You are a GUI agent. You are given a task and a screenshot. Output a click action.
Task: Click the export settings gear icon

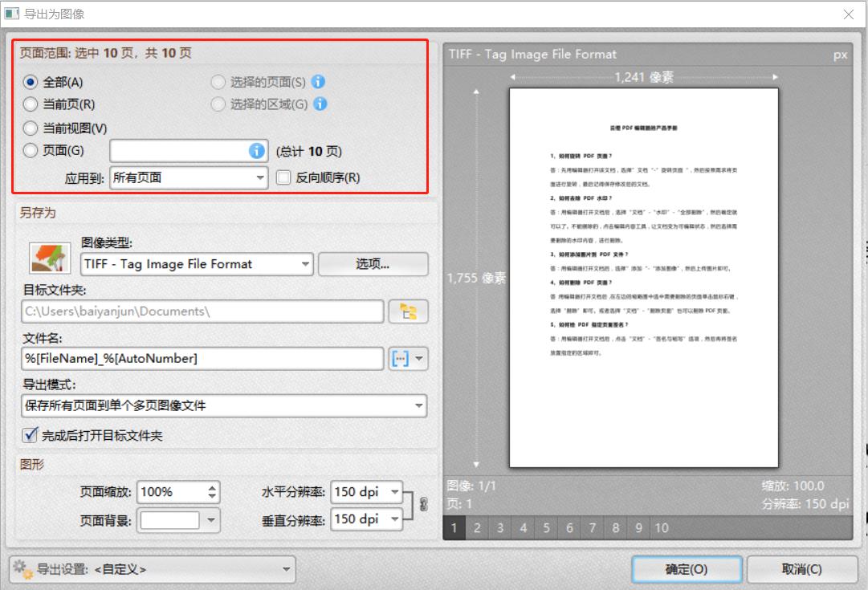pos(22,569)
